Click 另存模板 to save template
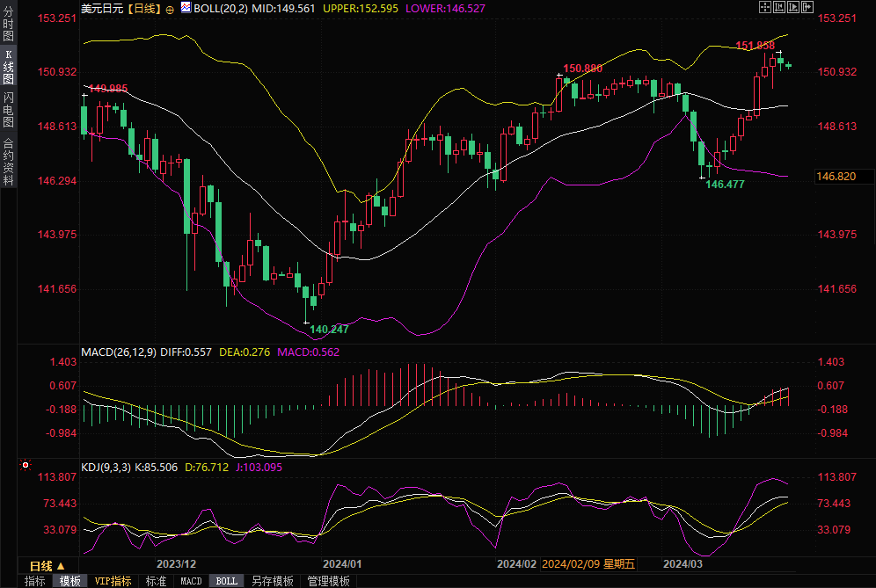 [273, 581]
